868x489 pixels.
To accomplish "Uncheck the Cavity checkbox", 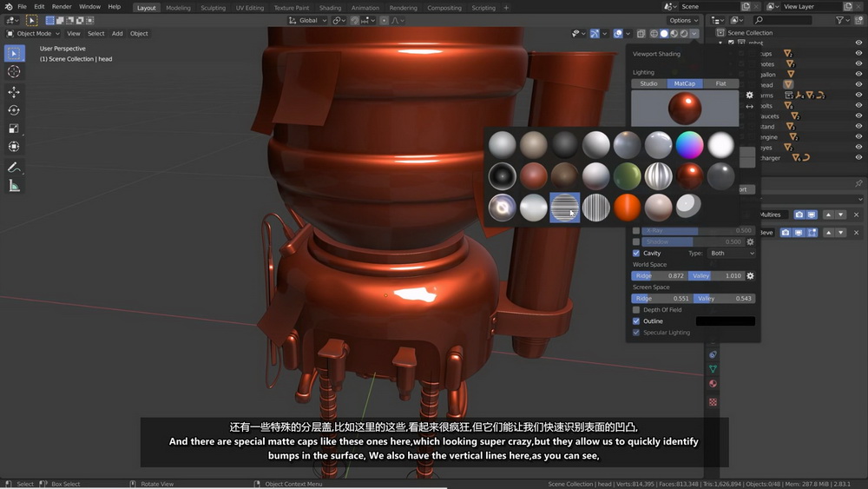I will tap(636, 253).
